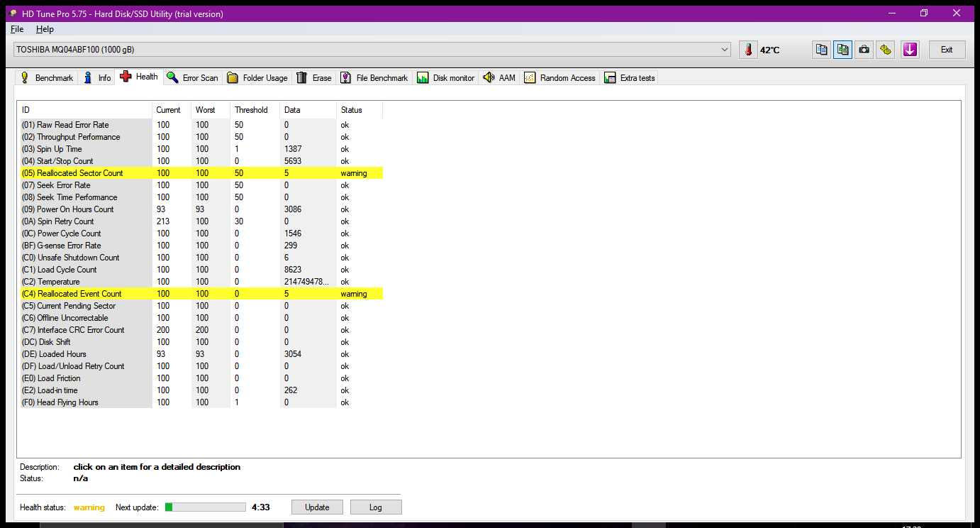Click the HD Tune Pro title bar icon
This screenshot has height=528, width=980.
point(12,13)
